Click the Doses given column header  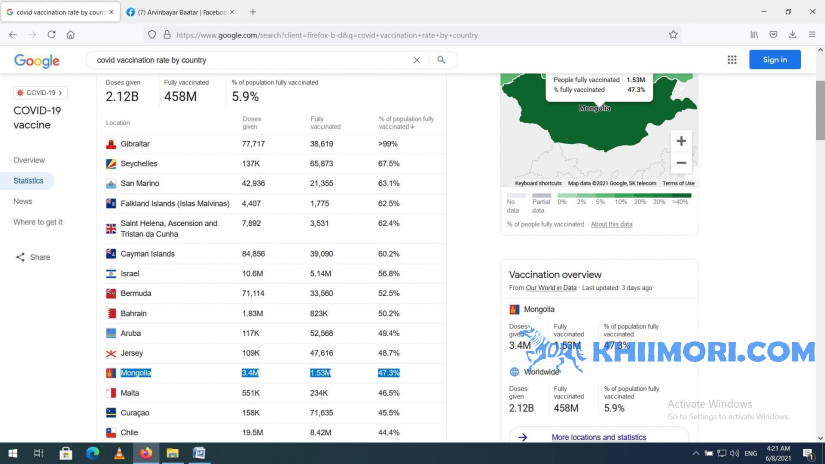click(x=251, y=123)
